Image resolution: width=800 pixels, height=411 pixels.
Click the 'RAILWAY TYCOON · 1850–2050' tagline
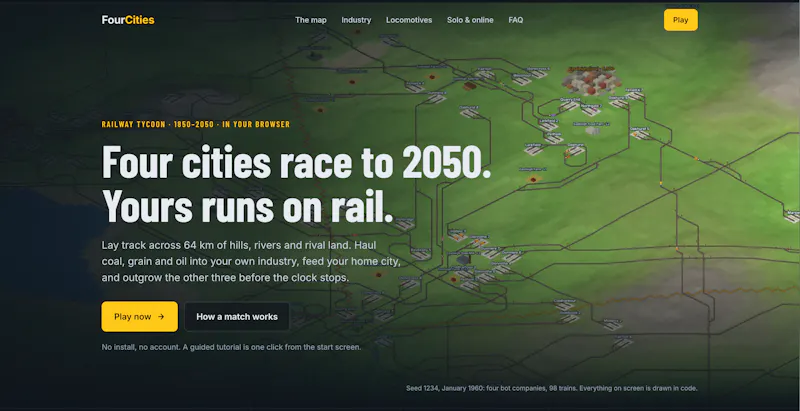point(195,124)
